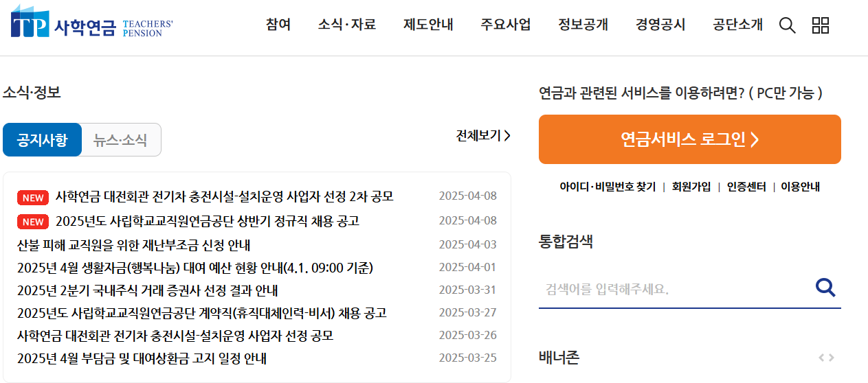Open notice on 상반기 정규직 채용 공고
Screen dimensions: 868x383
pos(208,221)
